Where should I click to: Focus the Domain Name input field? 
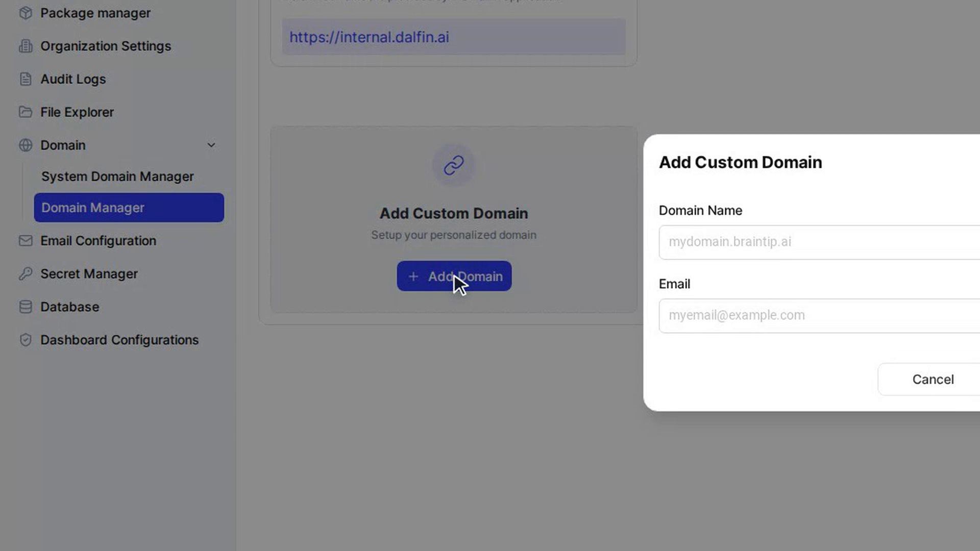coord(819,242)
